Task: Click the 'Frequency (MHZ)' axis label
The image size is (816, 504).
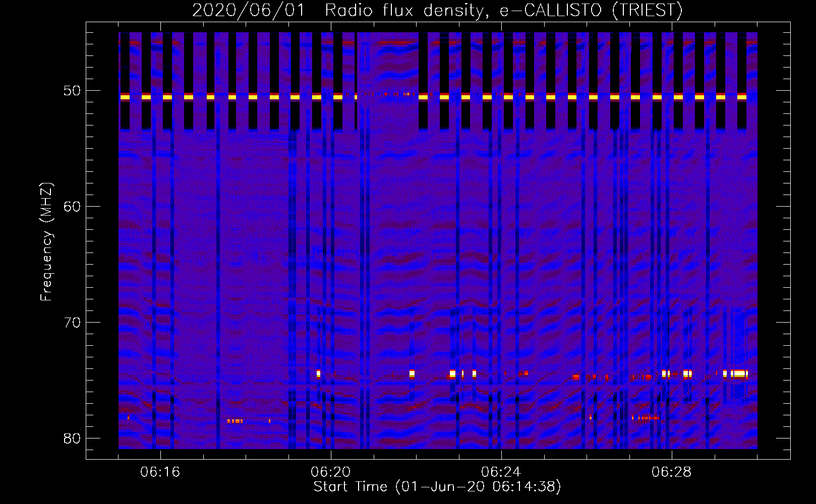Action: tap(46, 242)
